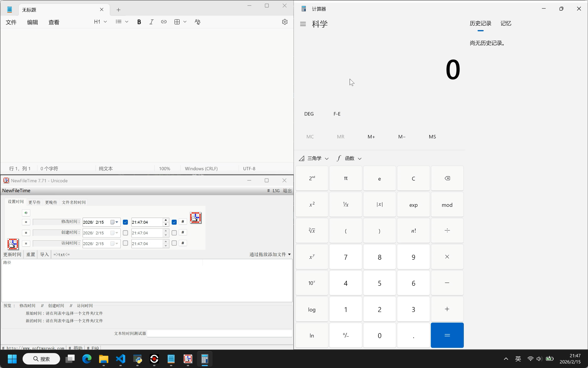Switch to the 更早些 tab
The height and width of the screenshot is (368, 588).
34,202
